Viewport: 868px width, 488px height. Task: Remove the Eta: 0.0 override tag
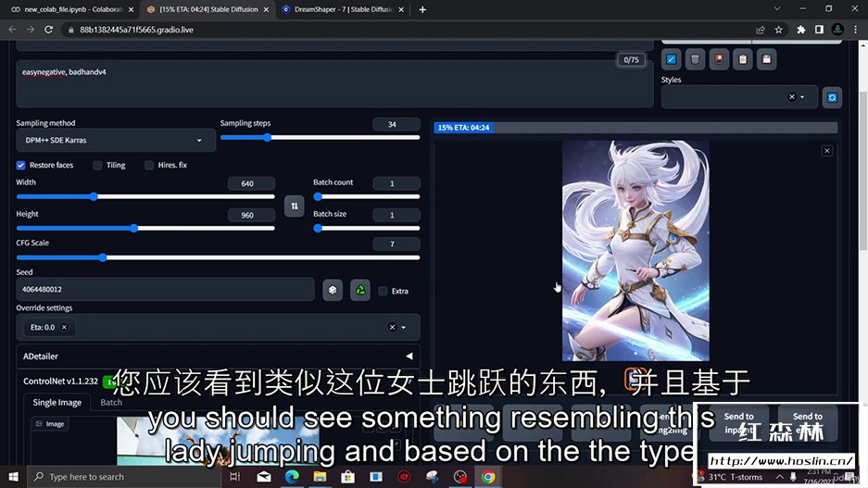[64, 327]
